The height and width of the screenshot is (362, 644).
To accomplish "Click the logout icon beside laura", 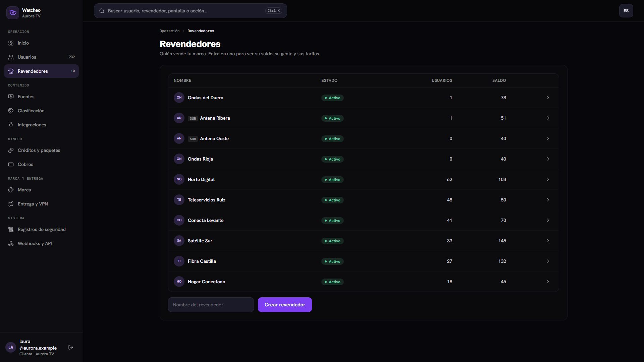I will click(71, 347).
